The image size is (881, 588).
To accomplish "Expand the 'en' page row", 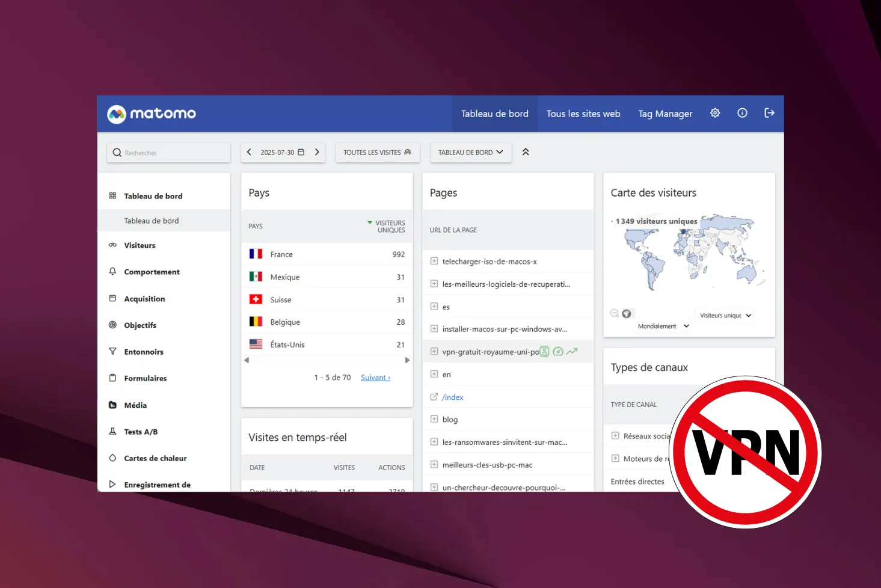I will (434, 374).
